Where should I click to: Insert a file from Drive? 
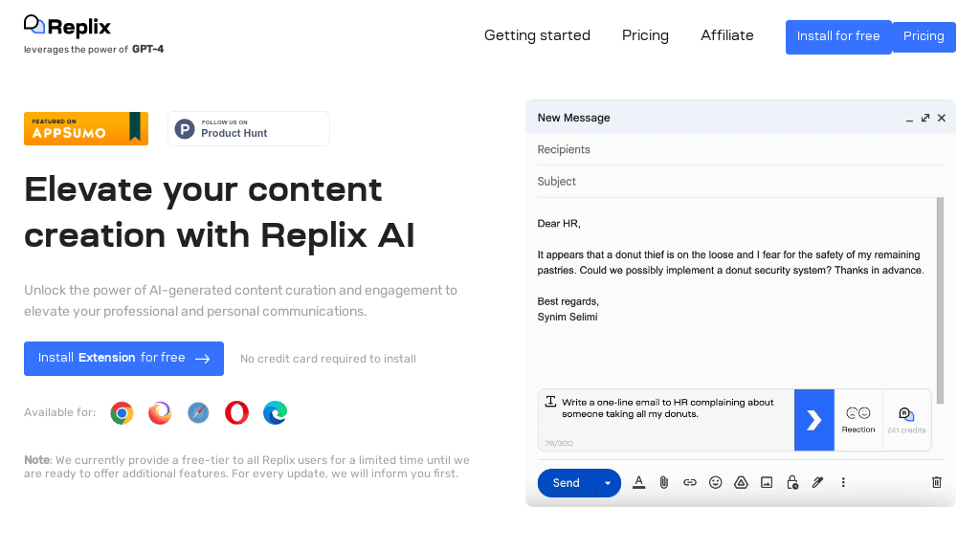click(x=741, y=482)
